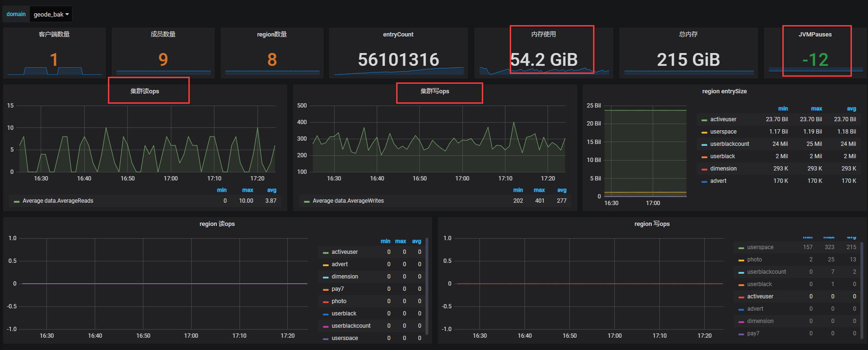Select userspace label in region entrySize legend

(x=723, y=132)
